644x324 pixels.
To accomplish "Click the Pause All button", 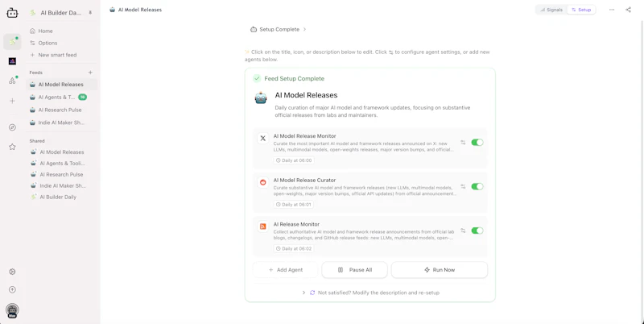I will point(355,270).
